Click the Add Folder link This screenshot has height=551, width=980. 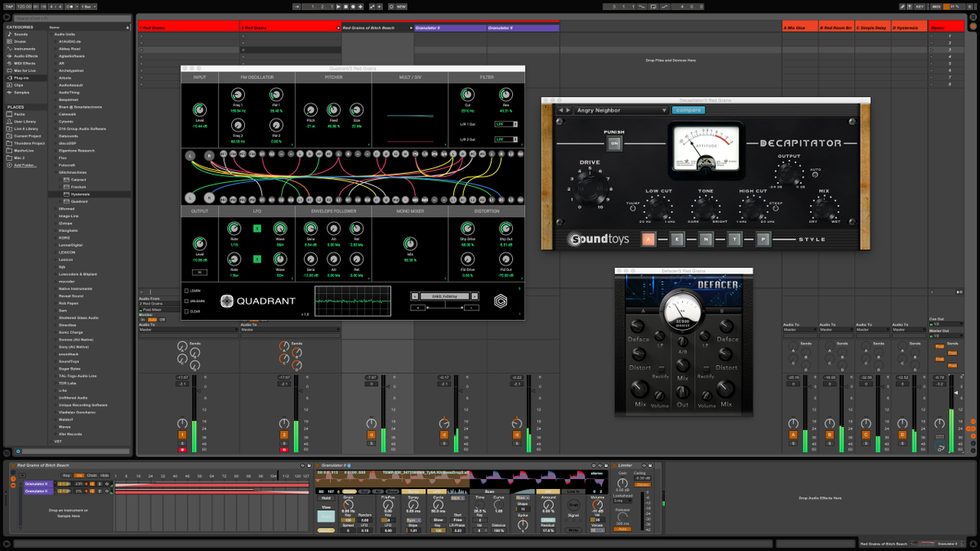24,166
